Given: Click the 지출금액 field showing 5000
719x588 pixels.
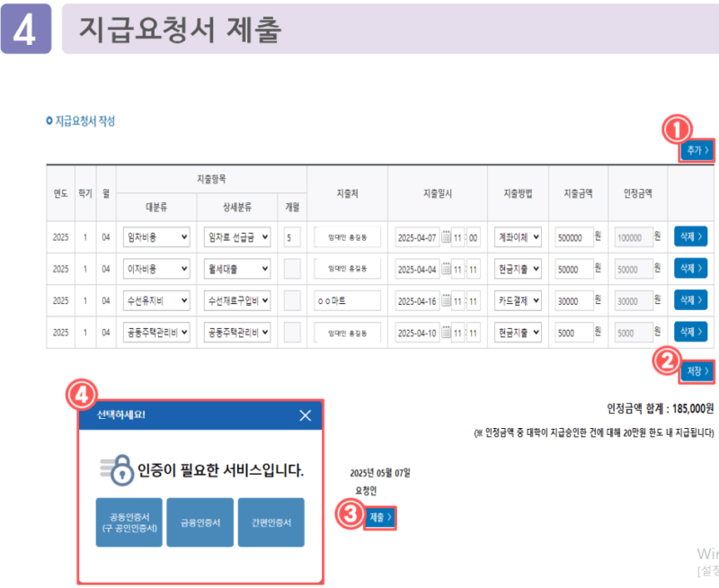Looking at the screenshot, I should pyautogui.click(x=574, y=333).
